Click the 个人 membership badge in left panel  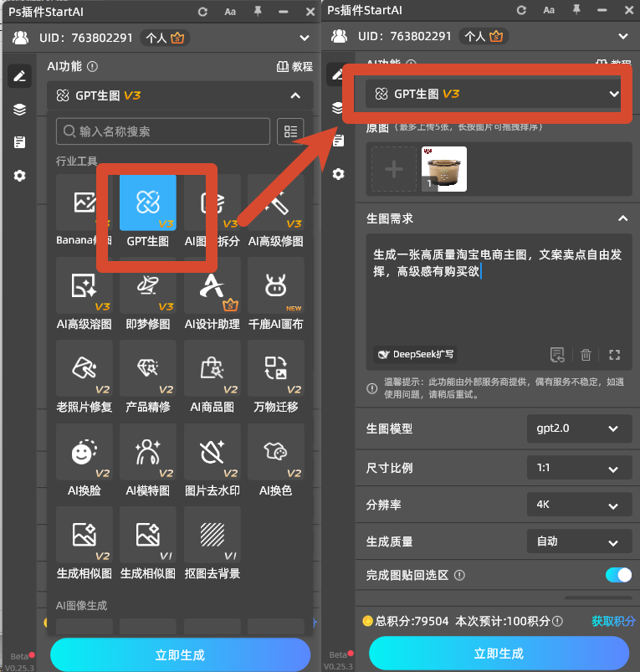[x=165, y=38]
